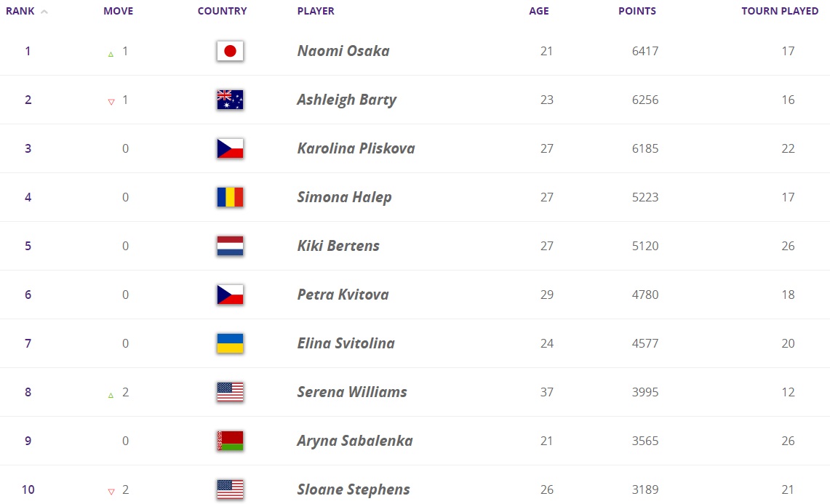The height and width of the screenshot is (504, 830).
Task: Sort table by POINTS column header
Action: coord(637,11)
